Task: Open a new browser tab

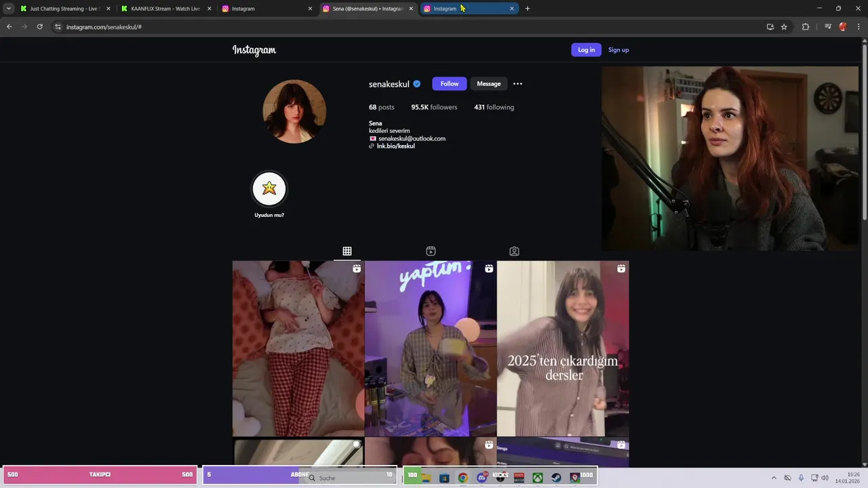Action: coord(528,9)
